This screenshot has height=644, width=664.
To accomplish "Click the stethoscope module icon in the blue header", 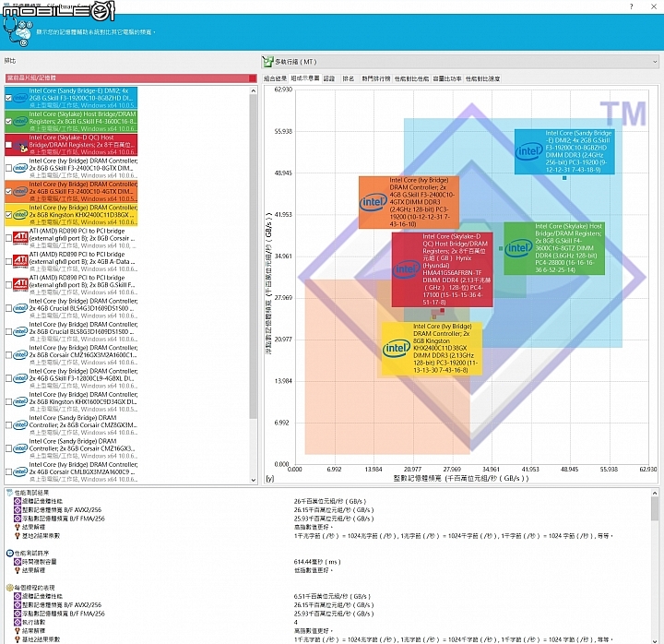I will pyautogui.click(x=18, y=32).
